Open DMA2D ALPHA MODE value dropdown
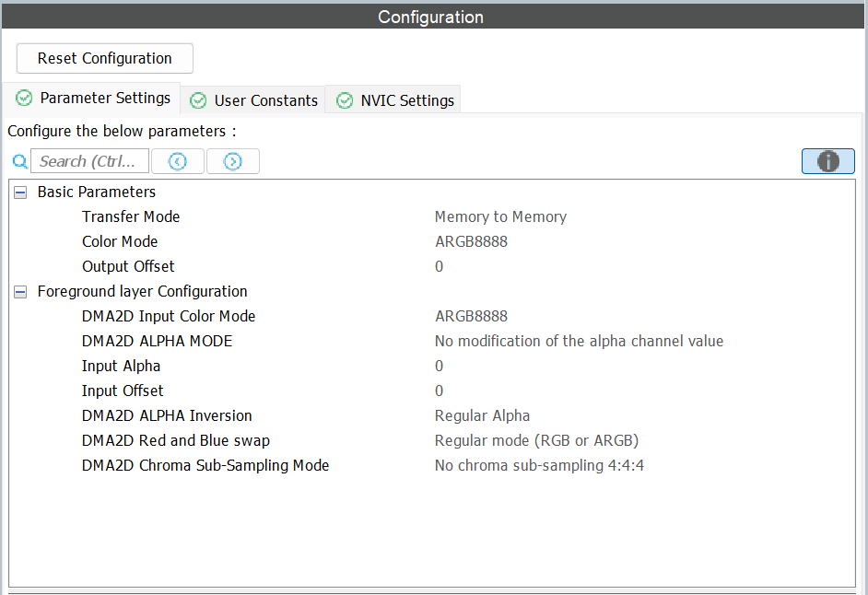Screen dimensions: 868x595 (579, 342)
